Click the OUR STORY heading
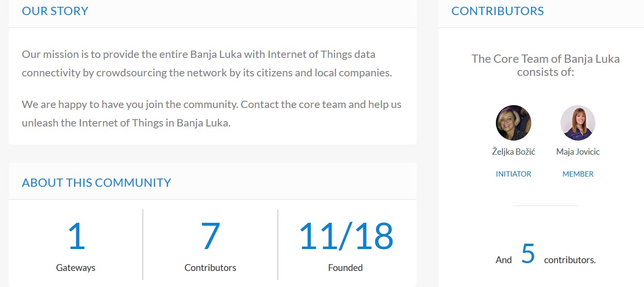The width and height of the screenshot is (644, 287). (x=55, y=11)
